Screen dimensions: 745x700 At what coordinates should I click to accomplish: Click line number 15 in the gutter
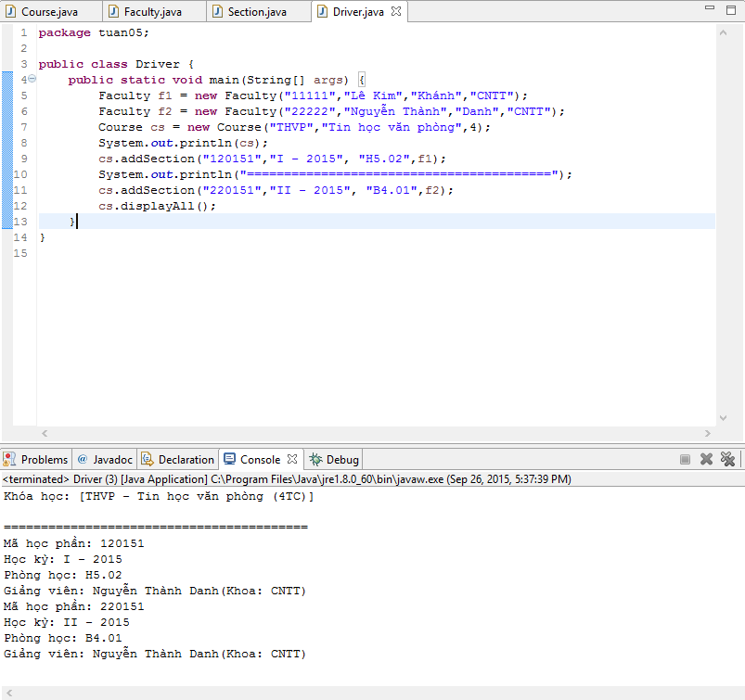point(20,252)
